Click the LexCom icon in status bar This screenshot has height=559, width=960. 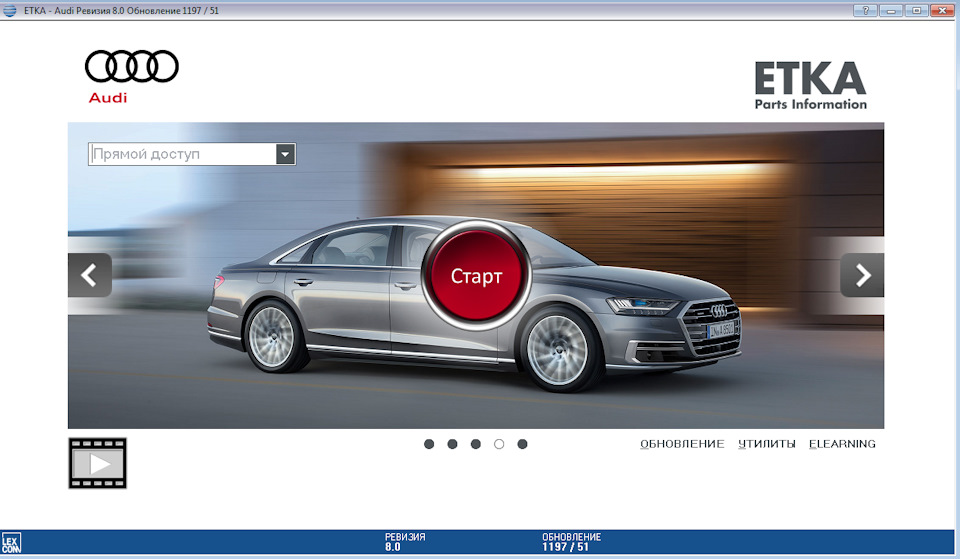tap(11, 543)
